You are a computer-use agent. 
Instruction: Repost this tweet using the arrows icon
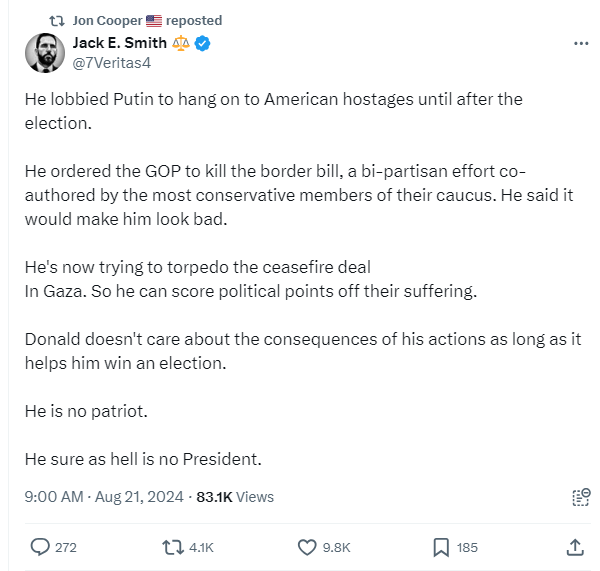tap(172, 547)
